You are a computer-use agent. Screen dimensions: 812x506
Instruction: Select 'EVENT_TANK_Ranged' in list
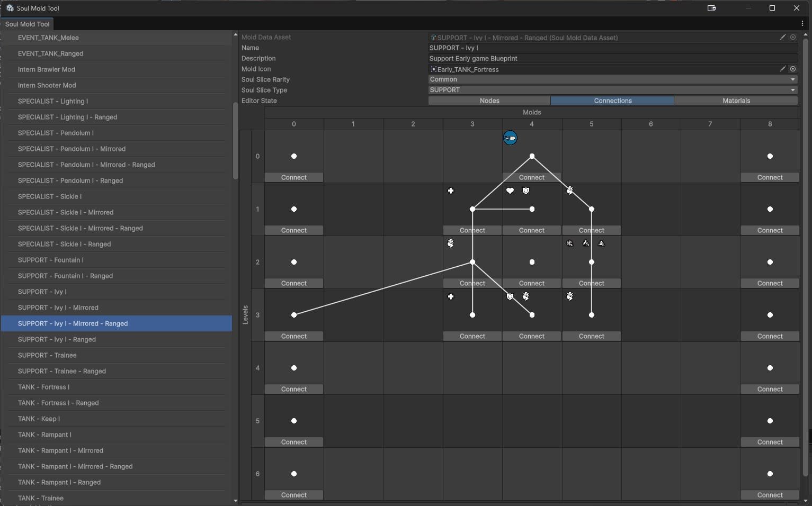pos(117,53)
